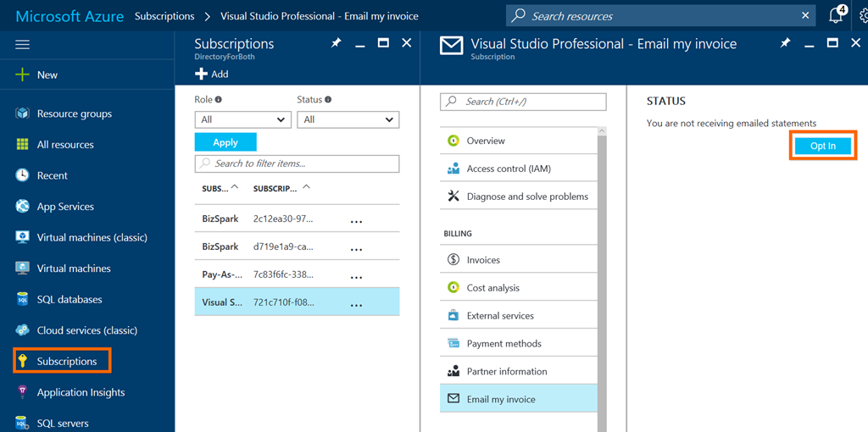Click the Role info icon
Screen dimensions: 868x432
tap(219, 100)
